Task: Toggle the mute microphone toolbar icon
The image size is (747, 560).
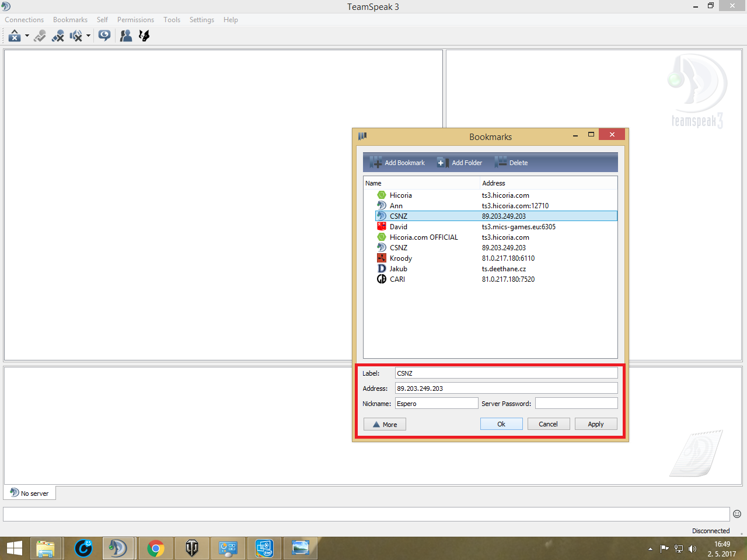Action: click(x=58, y=36)
